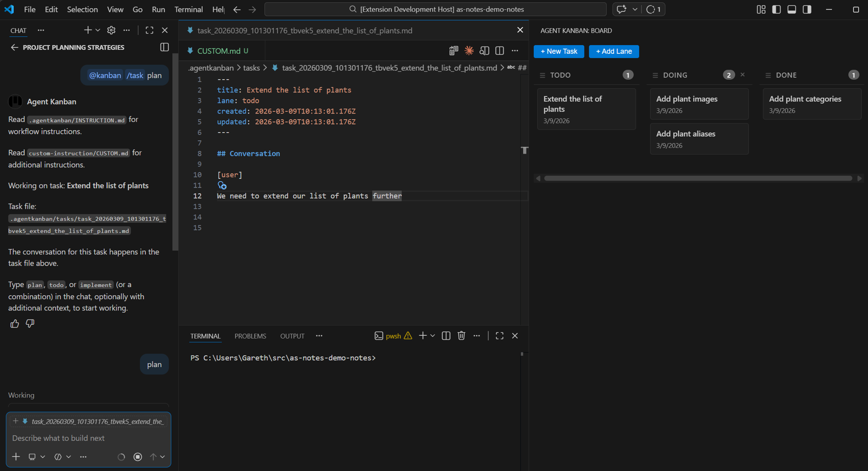
Task: Open the Copilot sparkle icon in editor toolbar
Action: click(469, 51)
